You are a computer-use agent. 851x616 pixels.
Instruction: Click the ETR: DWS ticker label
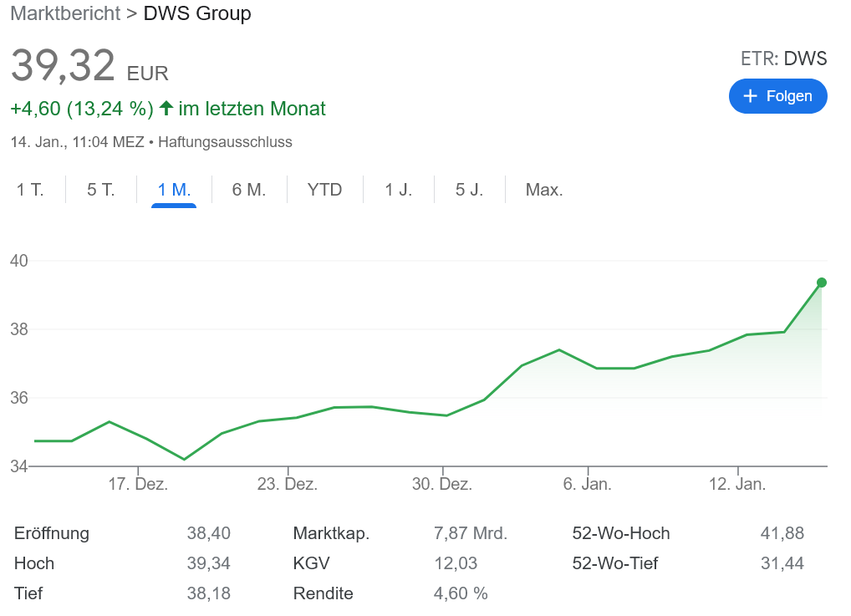(x=783, y=58)
